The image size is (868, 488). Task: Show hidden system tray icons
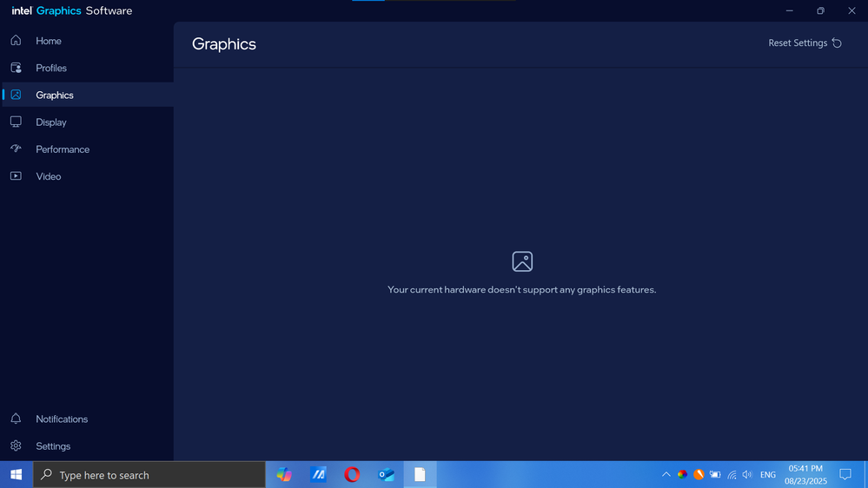[666, 475]
